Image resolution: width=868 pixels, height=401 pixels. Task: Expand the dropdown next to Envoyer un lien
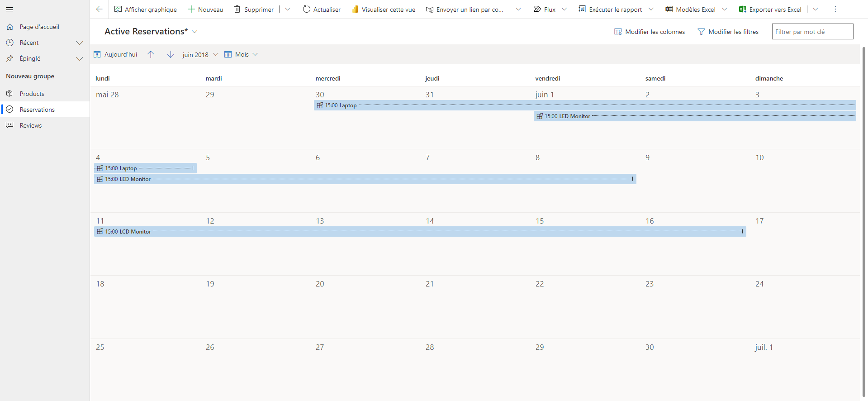518,9
